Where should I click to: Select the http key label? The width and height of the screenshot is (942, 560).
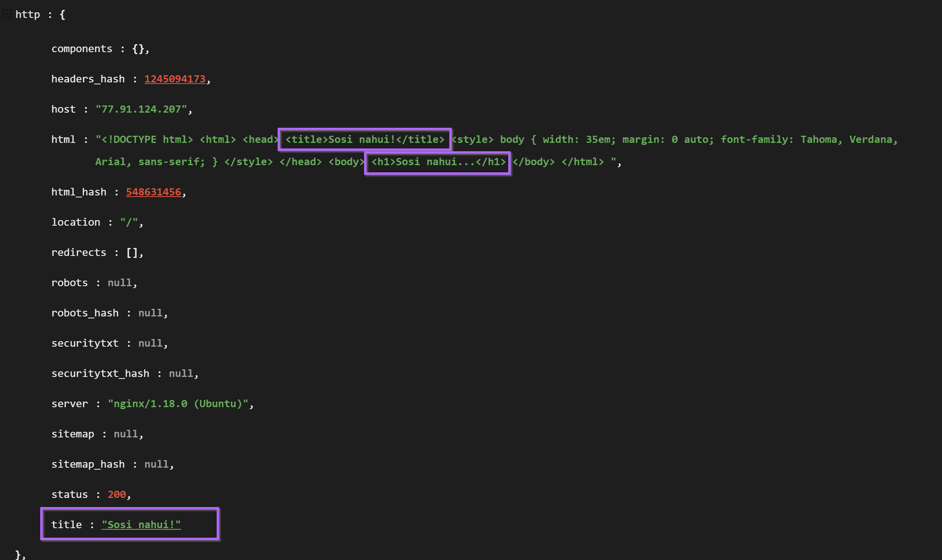(27, 15)
